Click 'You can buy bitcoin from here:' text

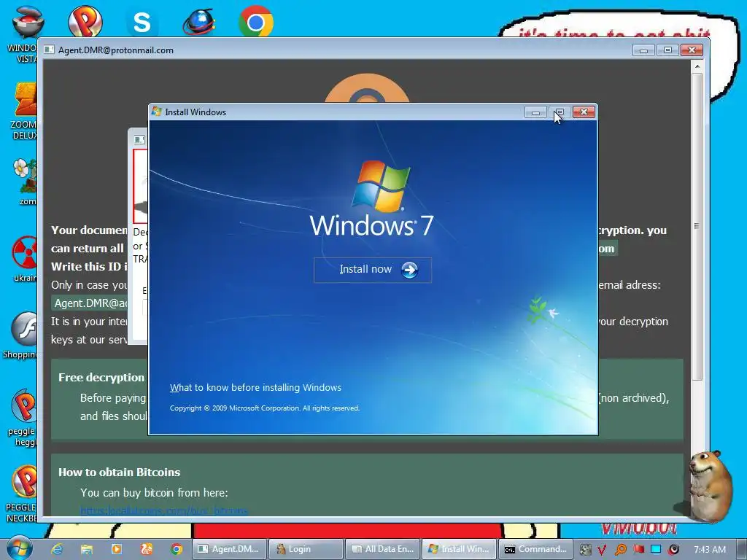coord(154,493)
